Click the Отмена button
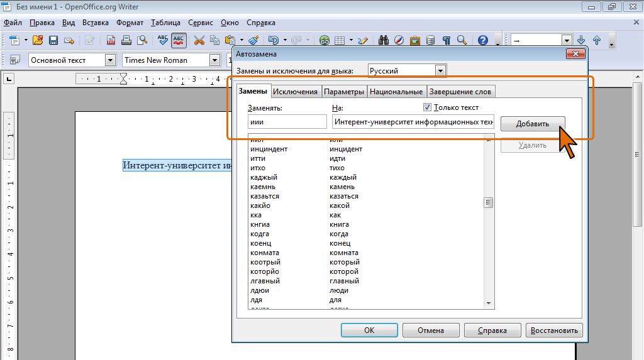Viewport: 644px width, 360px height. coord(430,330)
